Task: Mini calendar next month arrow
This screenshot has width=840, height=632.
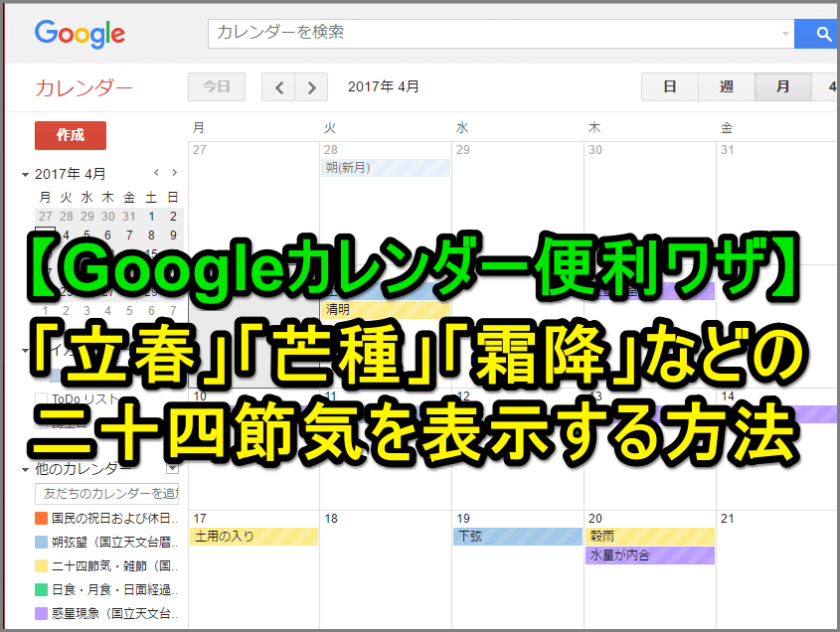Action: click(174, 173)
